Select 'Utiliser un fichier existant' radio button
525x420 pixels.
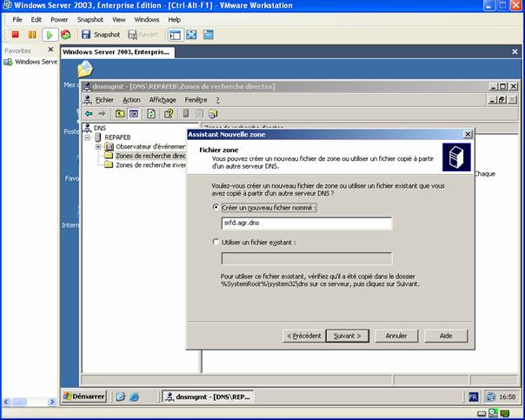pyautogui.click(x=216, y=242)
